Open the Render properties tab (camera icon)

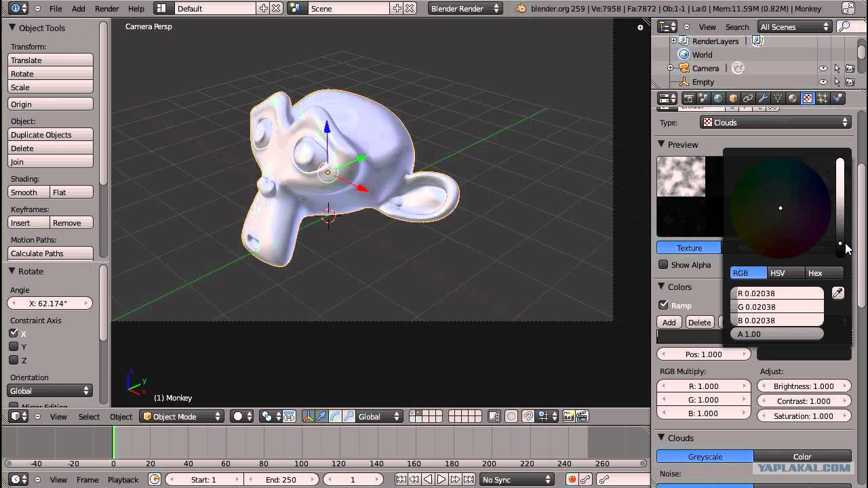688,98
